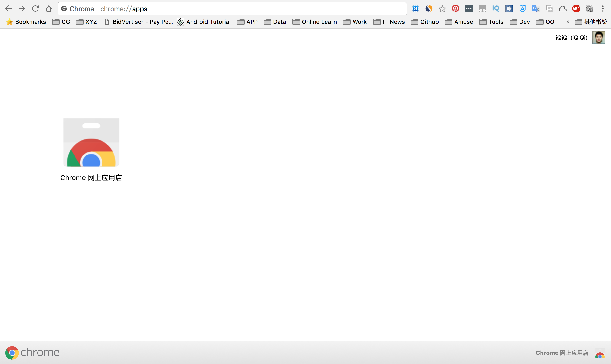This screenshot has height=364, width=611.
Task: Go back to the previous page
Action: coord(9,9)
